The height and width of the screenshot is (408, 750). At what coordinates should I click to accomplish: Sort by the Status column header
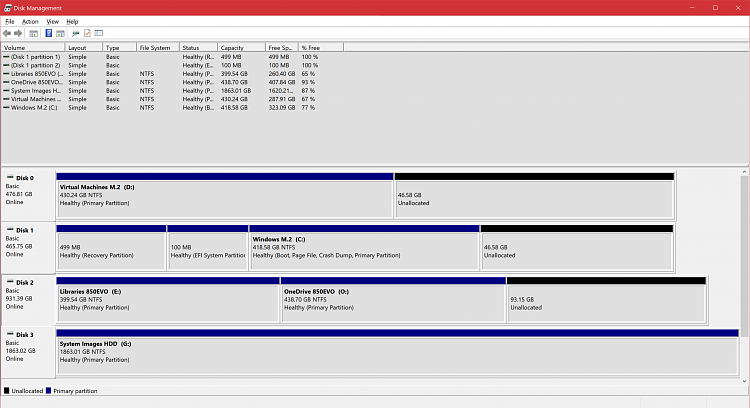pos(199,48)
